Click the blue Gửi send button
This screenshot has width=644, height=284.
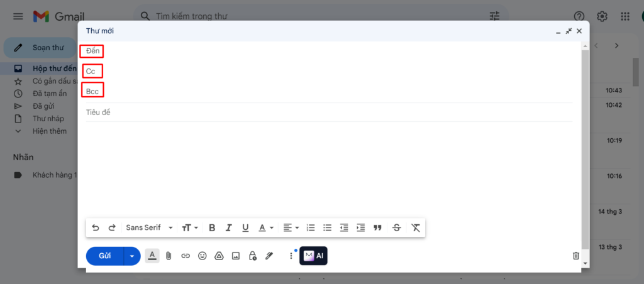click(105, 256)
